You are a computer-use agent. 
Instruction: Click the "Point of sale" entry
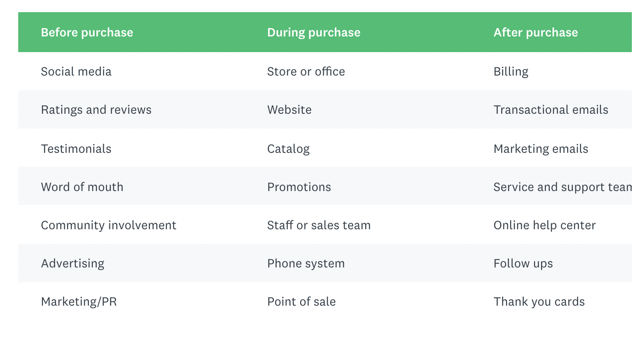click(x=301, y=302)
